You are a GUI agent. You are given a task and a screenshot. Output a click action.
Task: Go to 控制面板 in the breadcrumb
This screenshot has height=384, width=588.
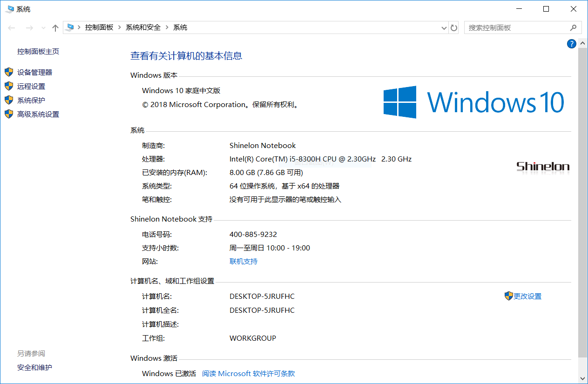pos(99,27)
